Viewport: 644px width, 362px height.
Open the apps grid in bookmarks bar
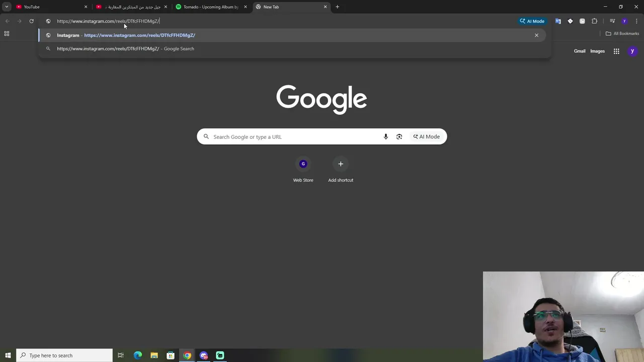click(7, 34)
